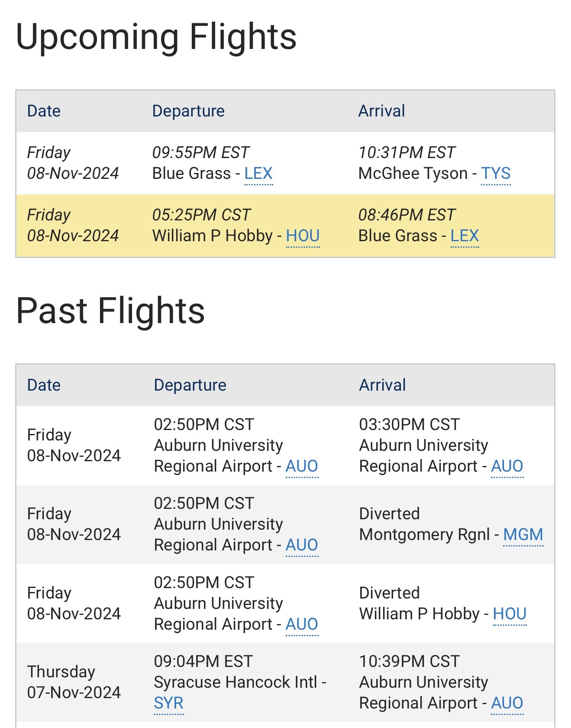Open AUO departure link in Montgomery diverted row

coord(302,545)
